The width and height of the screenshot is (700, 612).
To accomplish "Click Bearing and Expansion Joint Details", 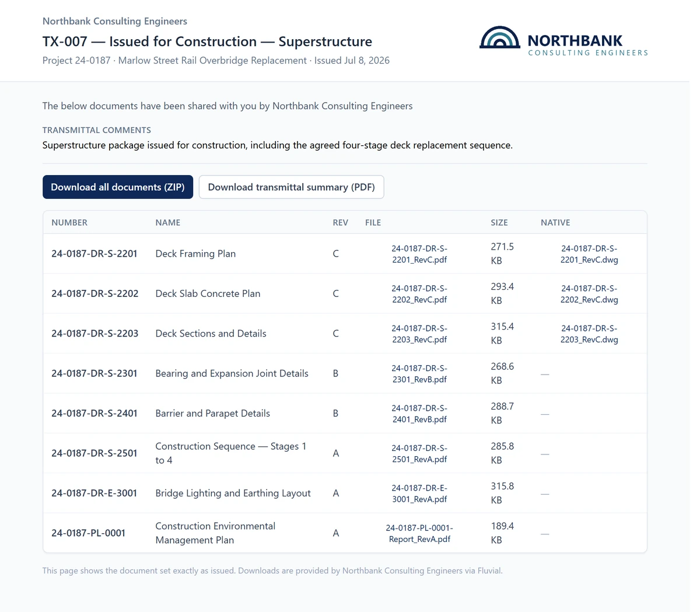I will tap(232, 373).
